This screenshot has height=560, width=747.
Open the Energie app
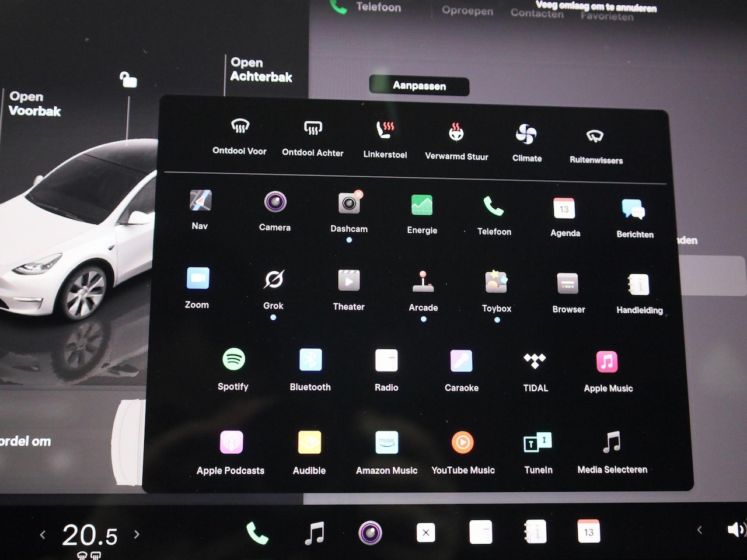pos(422,214)
